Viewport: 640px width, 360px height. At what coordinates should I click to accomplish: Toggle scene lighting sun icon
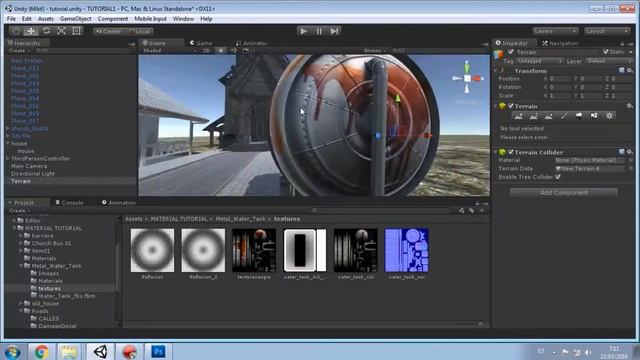221,51
